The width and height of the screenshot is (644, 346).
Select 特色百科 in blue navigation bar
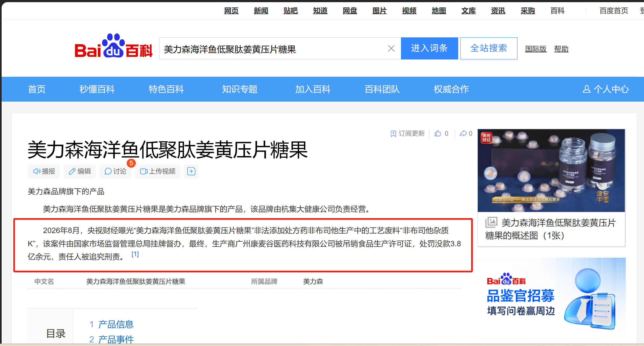[166, 89]
